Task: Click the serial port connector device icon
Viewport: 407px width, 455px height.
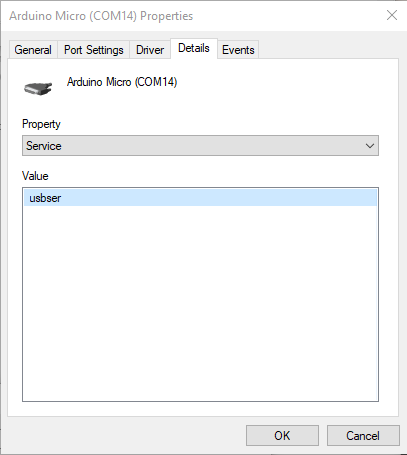Action: click(x=38, y=88)
